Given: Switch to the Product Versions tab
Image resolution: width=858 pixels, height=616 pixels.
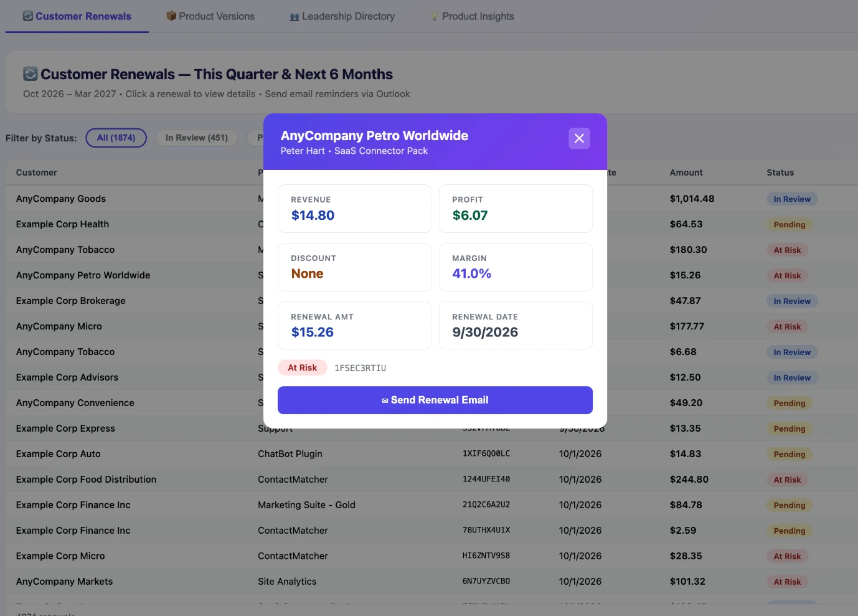Looking at the screenshot, I should pos(210,16).
